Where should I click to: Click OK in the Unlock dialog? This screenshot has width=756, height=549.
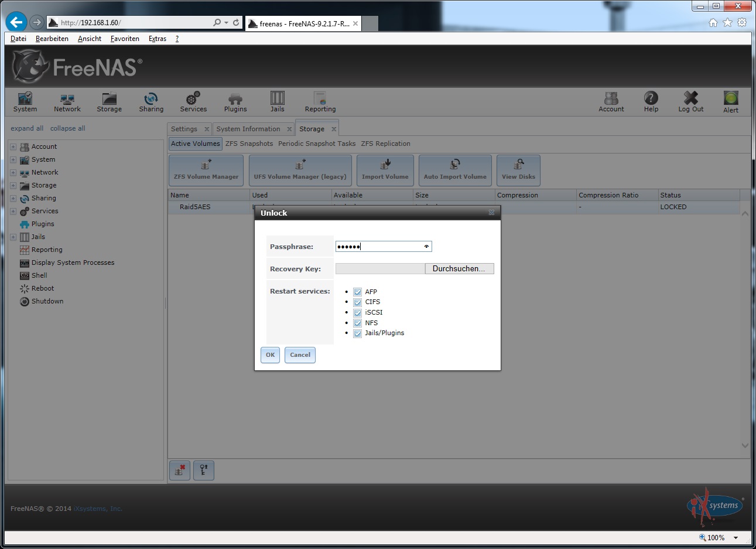(270, 355)
